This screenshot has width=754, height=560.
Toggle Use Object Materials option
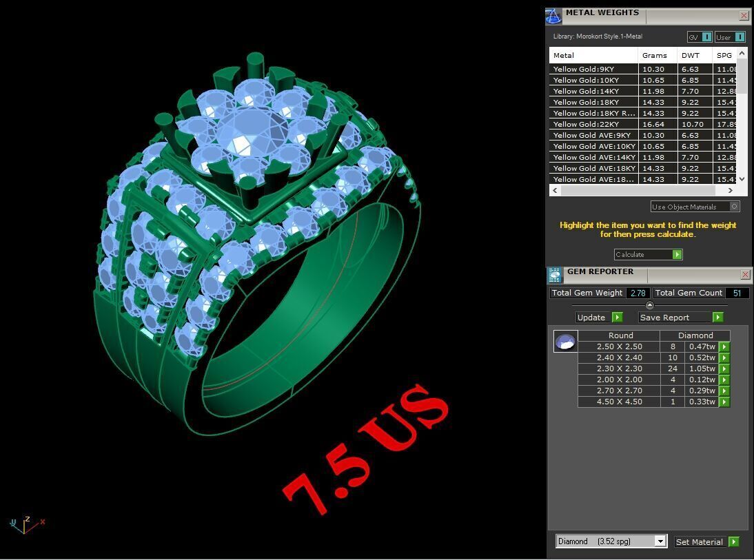pos(695,207)
